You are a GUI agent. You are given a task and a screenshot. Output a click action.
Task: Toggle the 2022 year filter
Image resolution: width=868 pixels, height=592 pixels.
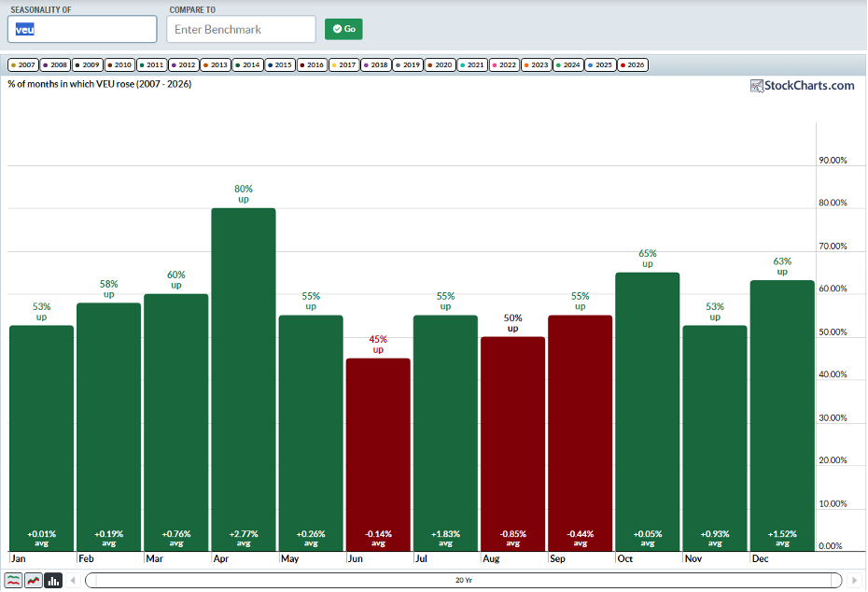point(504,64)
